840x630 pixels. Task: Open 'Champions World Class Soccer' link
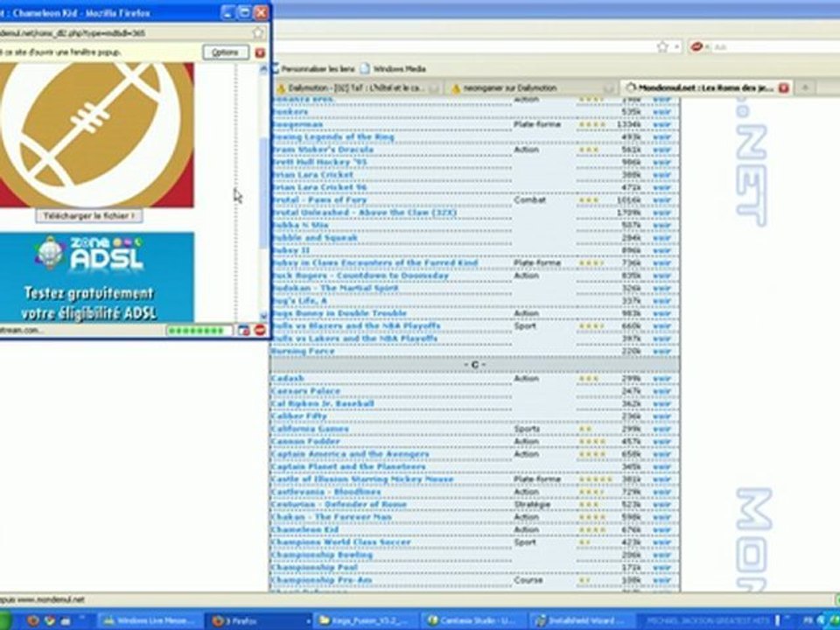coord(341,542)
